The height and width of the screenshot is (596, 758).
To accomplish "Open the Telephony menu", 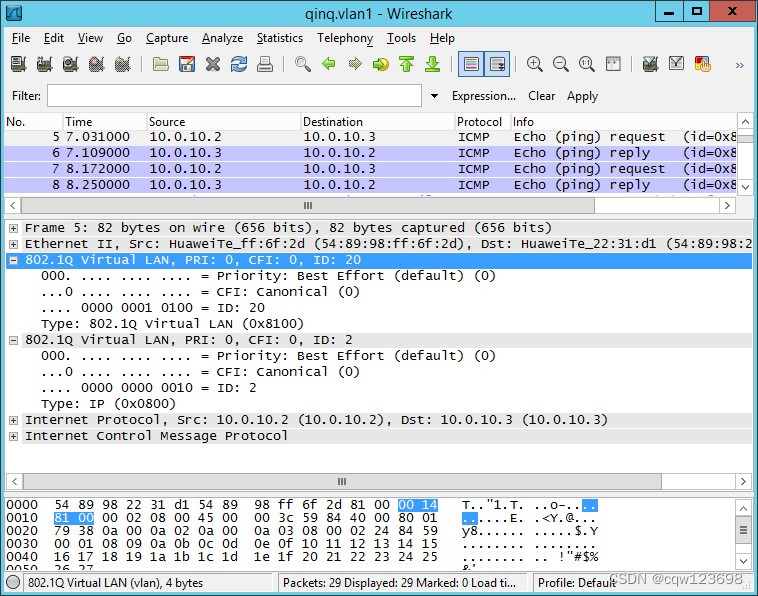I will pyautogui.click(x=345, y=38).
